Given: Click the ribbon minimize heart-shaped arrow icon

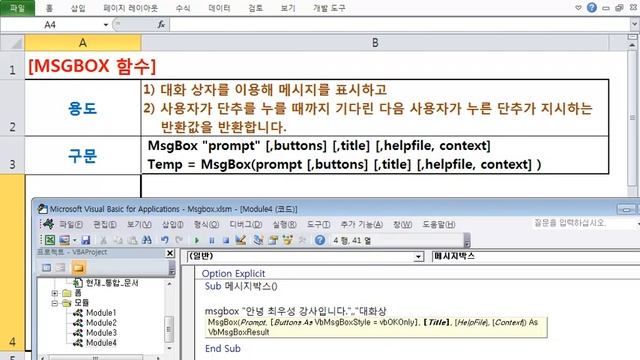Looking at the screenshot, I should pos(578,8).
